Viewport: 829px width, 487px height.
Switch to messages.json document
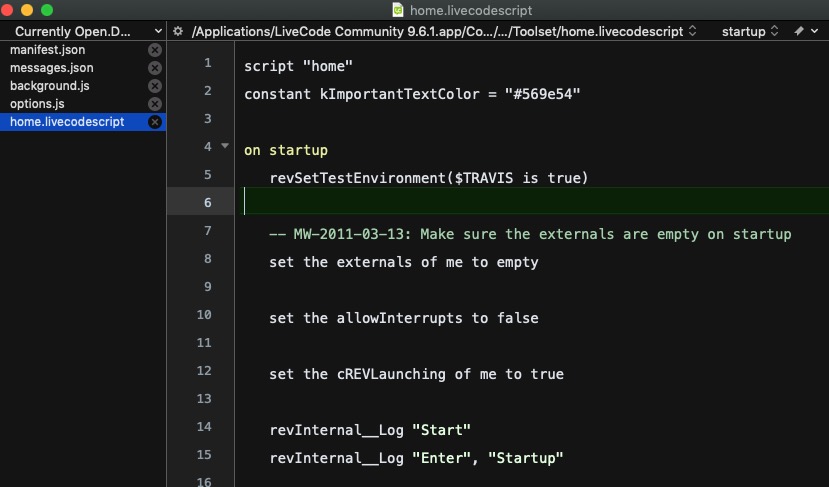click(51, 68)
